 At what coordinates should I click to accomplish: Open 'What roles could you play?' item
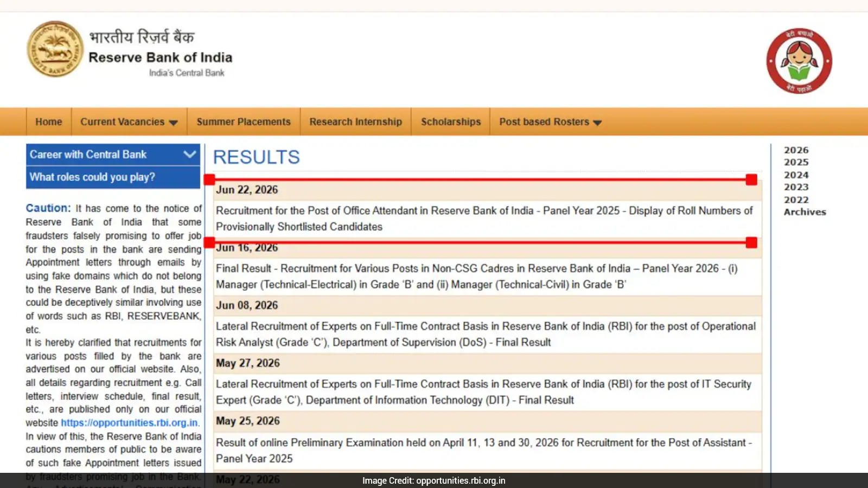pos(113,177)
